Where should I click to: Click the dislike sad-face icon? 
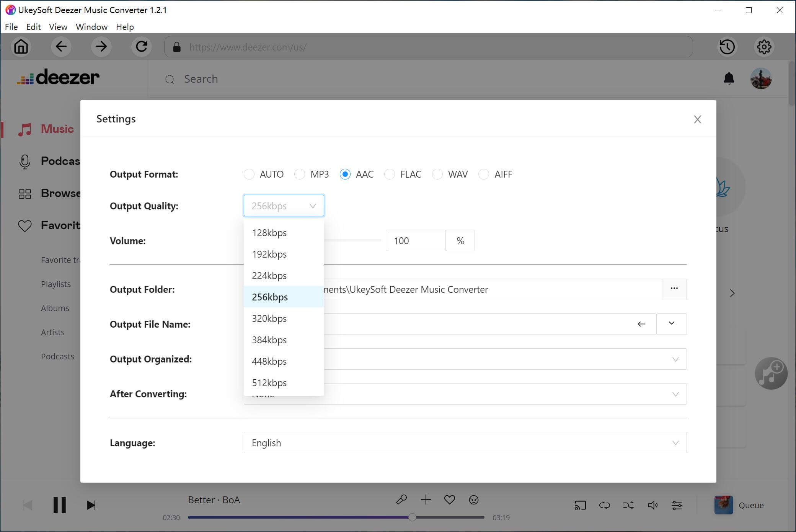click(474, 500)
